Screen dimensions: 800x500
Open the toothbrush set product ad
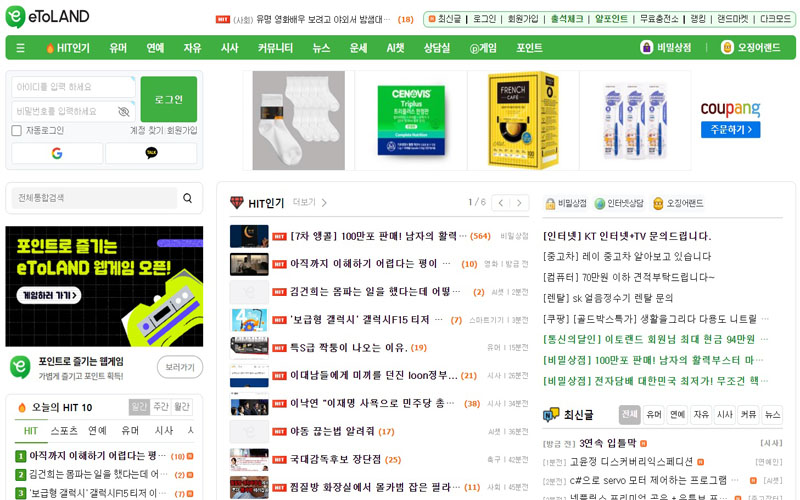click(x=636, y=120)
